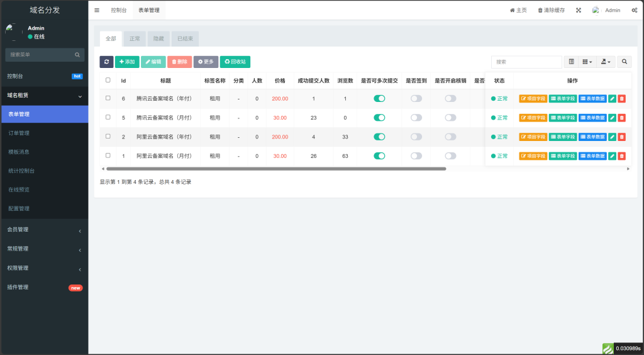644x355 pixels.
Task: Click the green 添加 button
Action: click(127, 62)
